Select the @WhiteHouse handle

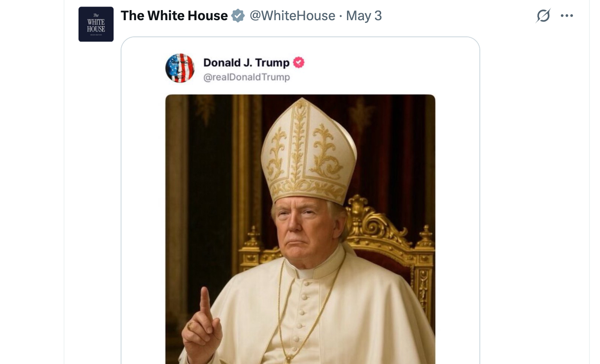293,15
